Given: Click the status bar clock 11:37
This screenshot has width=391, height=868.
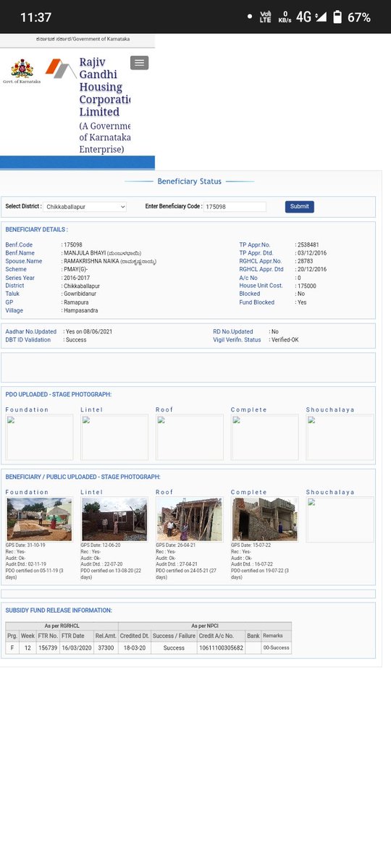Looking at the screenshot, I should click(x=36, y=17).
